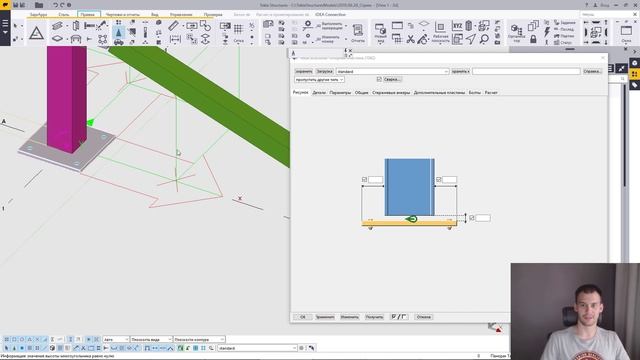Open the IDEA Connection ribbon tab
This screenshot has width=640, height=360.
[x=331, y=14]
